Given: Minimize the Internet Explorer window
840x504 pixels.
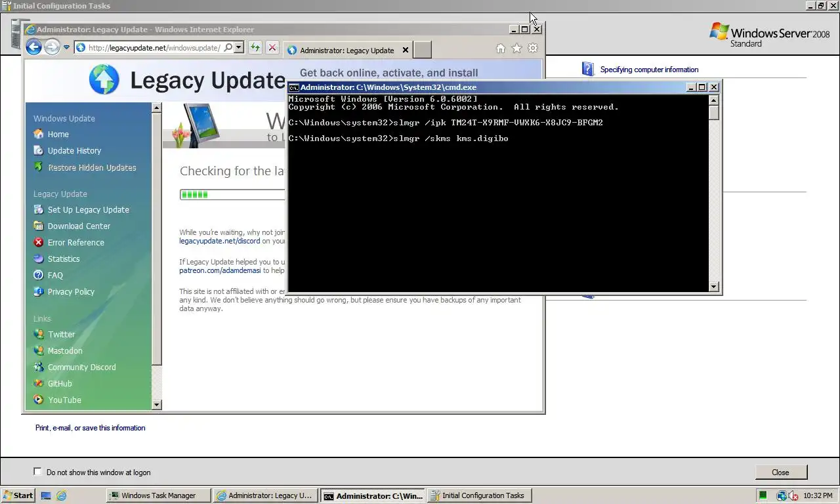Looking at the screenshot, I should click(514, 29).
